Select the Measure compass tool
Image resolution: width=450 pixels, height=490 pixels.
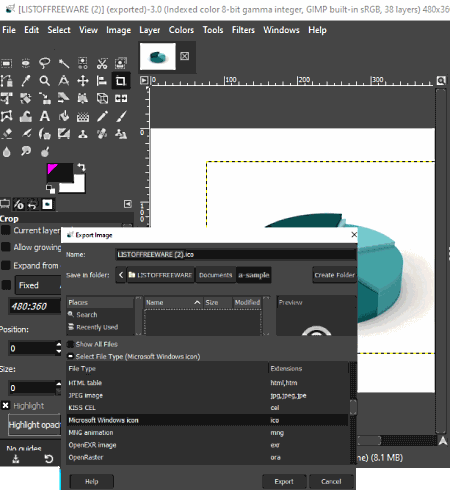(x=64, y=81)
